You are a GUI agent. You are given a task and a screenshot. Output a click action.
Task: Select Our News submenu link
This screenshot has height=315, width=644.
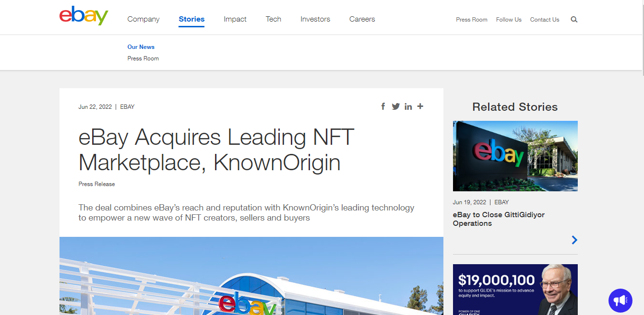tap(141, 47)
